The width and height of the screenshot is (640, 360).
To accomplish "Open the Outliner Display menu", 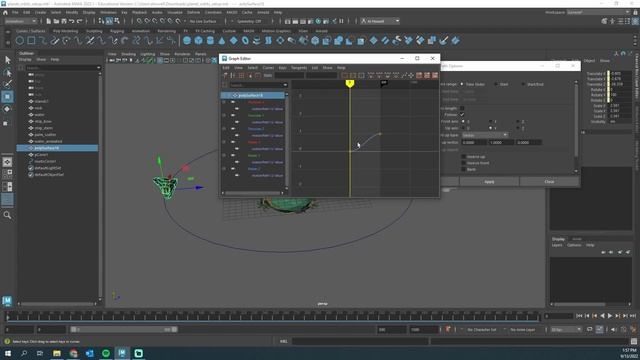I will 25,60.
